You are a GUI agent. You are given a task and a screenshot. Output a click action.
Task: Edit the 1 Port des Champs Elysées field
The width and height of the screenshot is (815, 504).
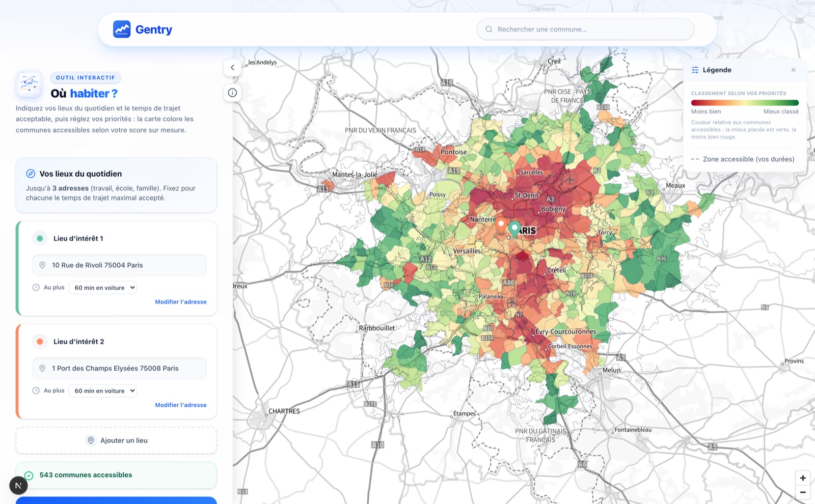119,368
